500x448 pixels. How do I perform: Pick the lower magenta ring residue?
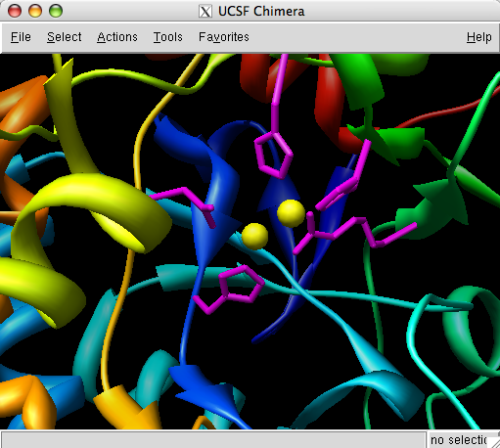[242, 283]
